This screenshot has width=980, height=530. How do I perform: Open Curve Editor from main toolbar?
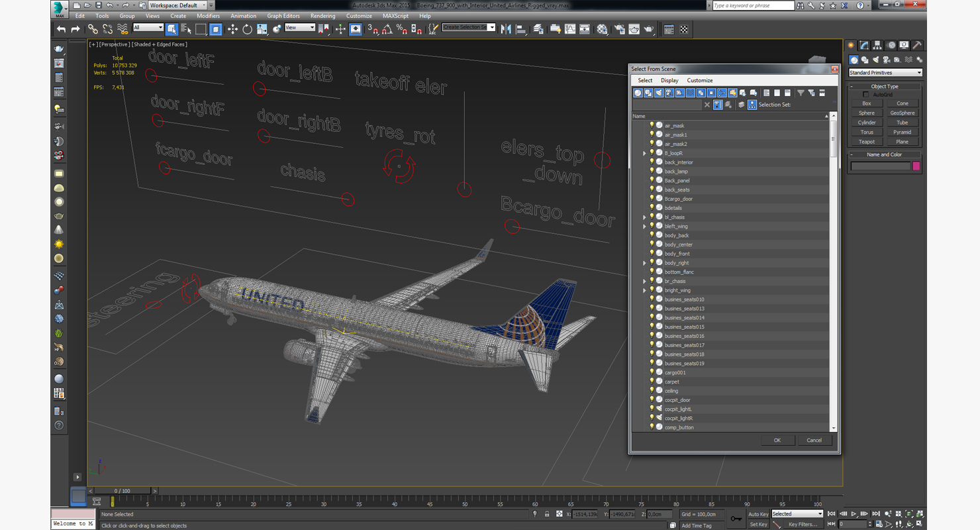[570, 29]
